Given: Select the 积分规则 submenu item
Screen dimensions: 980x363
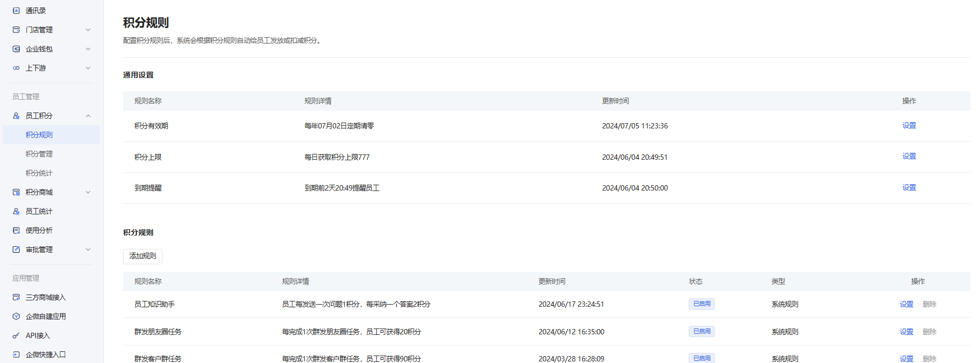Looking at the screenshot, I should pyautogui.click(x=51, y=135).
